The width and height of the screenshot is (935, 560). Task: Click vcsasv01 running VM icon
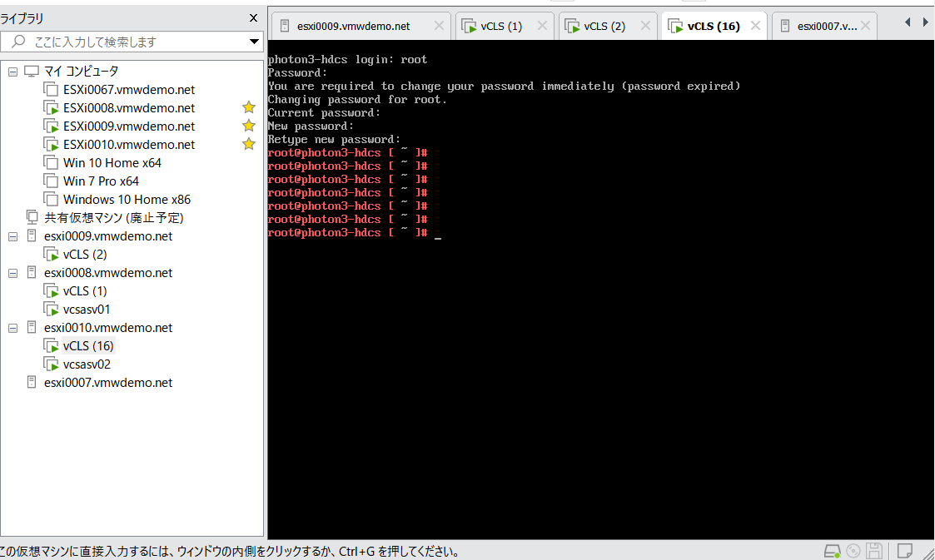(52, 310)
